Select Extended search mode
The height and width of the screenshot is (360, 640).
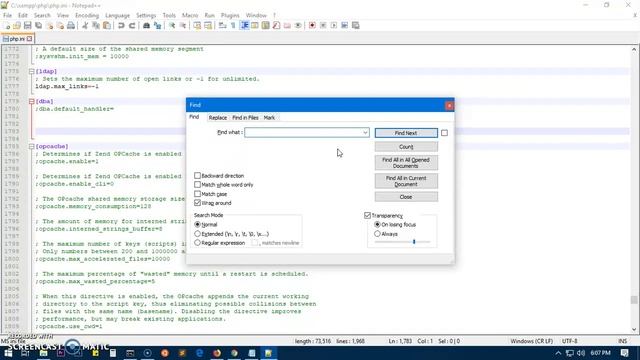click(x=198, y=234)
